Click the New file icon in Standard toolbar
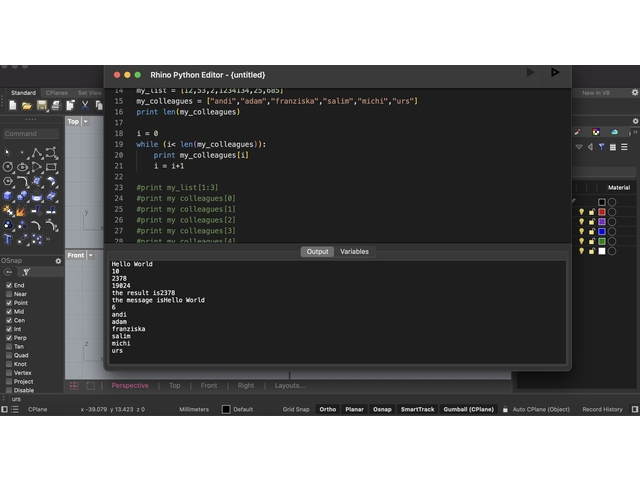 click(13, 106)
